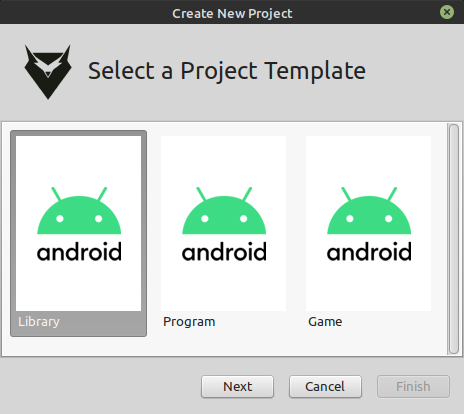The width and height of the screenshot is (464, 414).
Task: Pick the Game template Android robot icon
Action: (369, 210)
